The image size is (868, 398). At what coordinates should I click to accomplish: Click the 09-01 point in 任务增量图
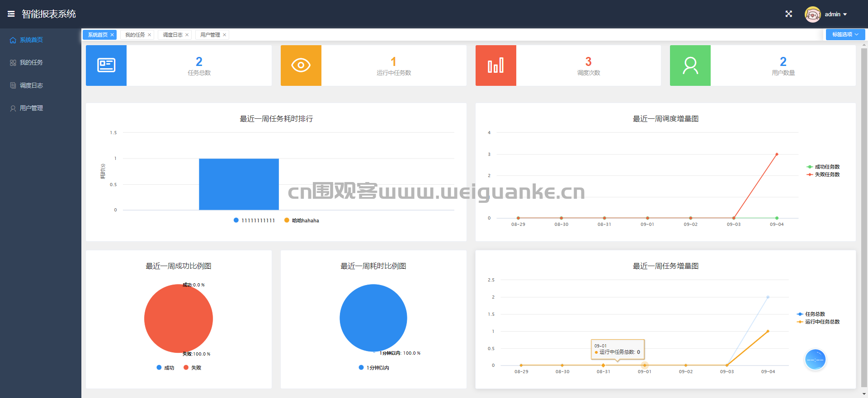[645, 365]
